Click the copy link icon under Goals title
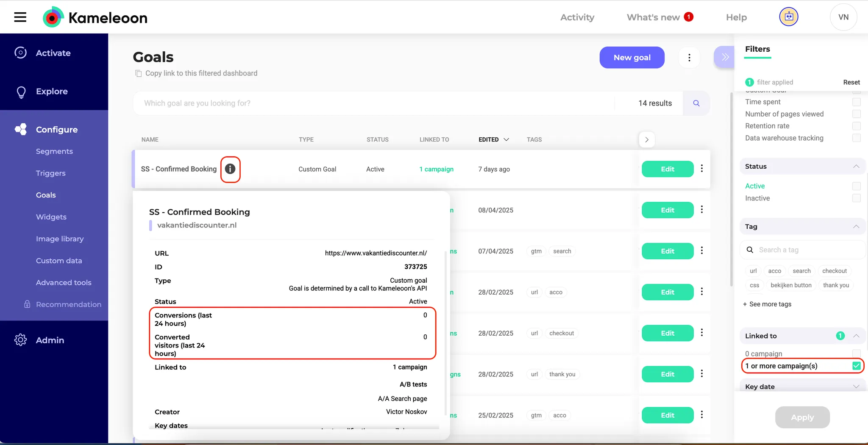 (138, 73)
